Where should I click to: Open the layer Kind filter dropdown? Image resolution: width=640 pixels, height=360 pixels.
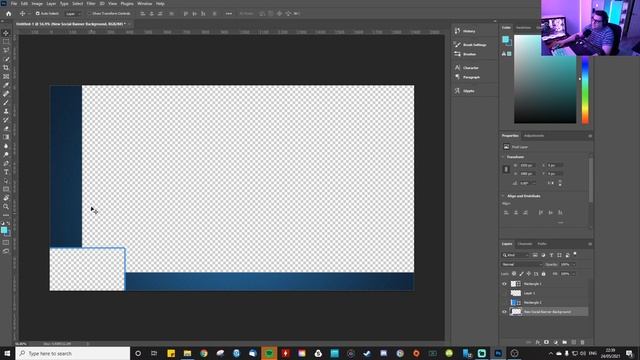[515, 255]
